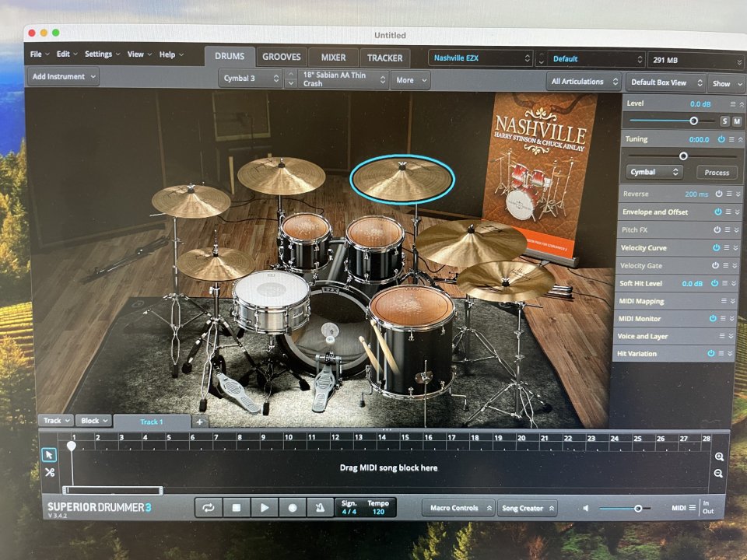Click the metronome icon in the transport bar
The height and width of the screenshot is (560, 747).
click(319, 507)
